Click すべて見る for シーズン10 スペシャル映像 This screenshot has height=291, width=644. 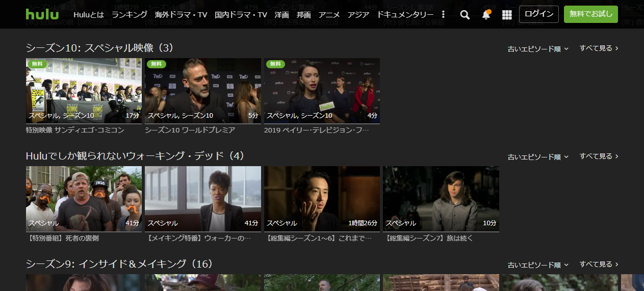(599, 48)
